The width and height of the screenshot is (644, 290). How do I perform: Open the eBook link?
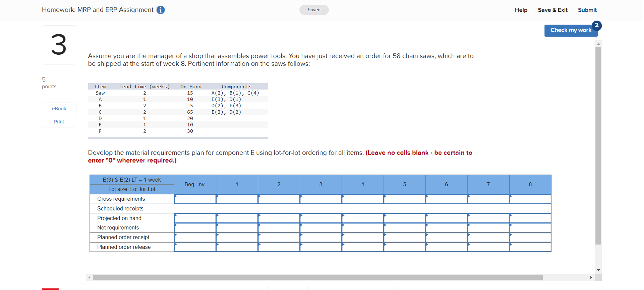[59, 109]
